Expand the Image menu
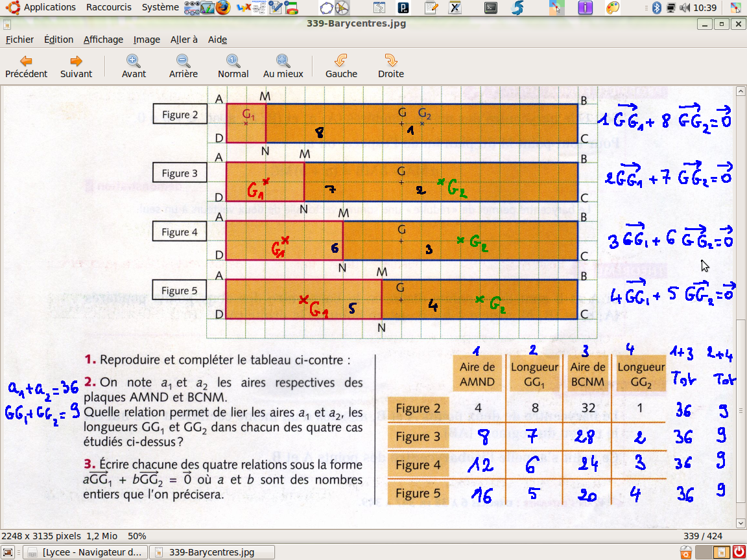Image resolution: width=747 pixels, height=560 pixels. pos(147,40)
